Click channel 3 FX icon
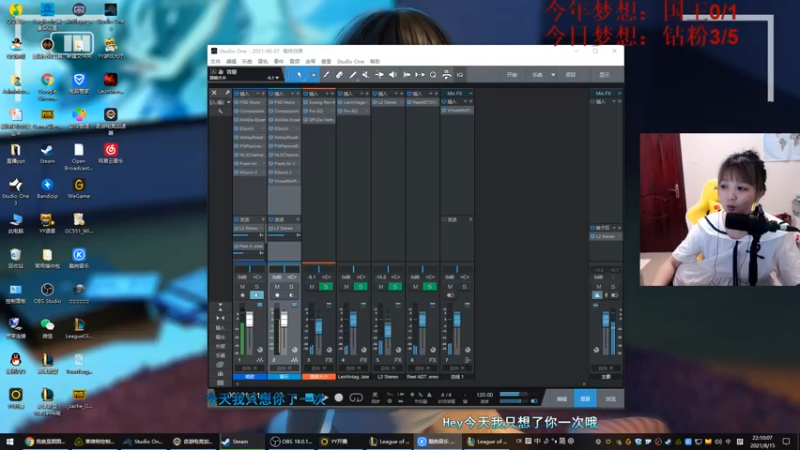Image resolution: width=800 pixels, height=450 pixels. [x=329, y=360]
